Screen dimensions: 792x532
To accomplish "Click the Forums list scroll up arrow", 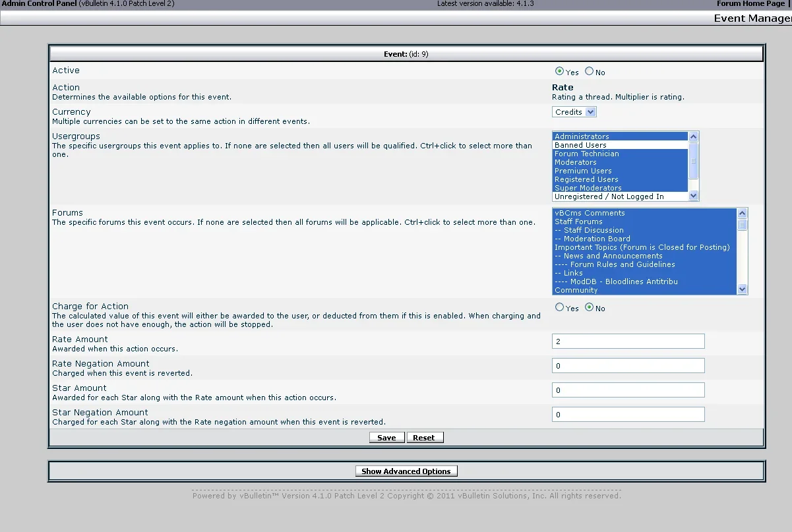I will (x=743, y=214).
